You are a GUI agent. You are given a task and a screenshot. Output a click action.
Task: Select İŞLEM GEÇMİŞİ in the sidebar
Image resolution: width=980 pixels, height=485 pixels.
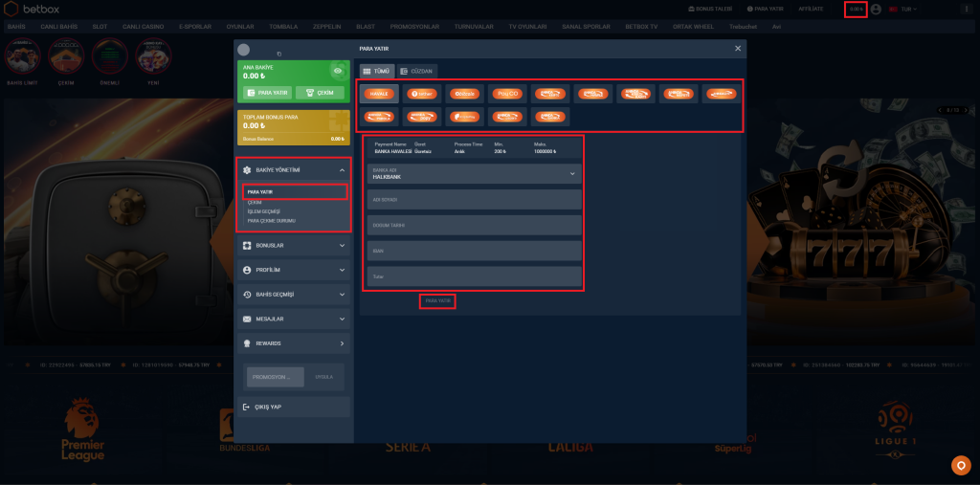coord(264,211)
